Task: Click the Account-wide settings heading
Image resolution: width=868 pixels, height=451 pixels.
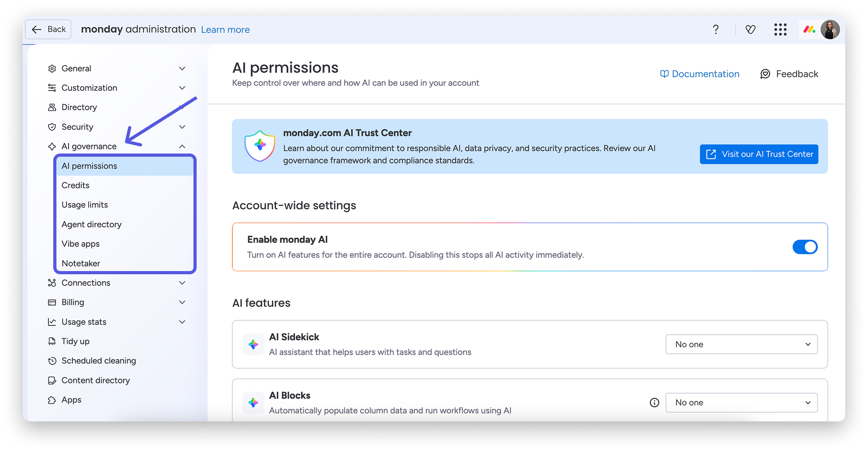Action: coord(294,206)
